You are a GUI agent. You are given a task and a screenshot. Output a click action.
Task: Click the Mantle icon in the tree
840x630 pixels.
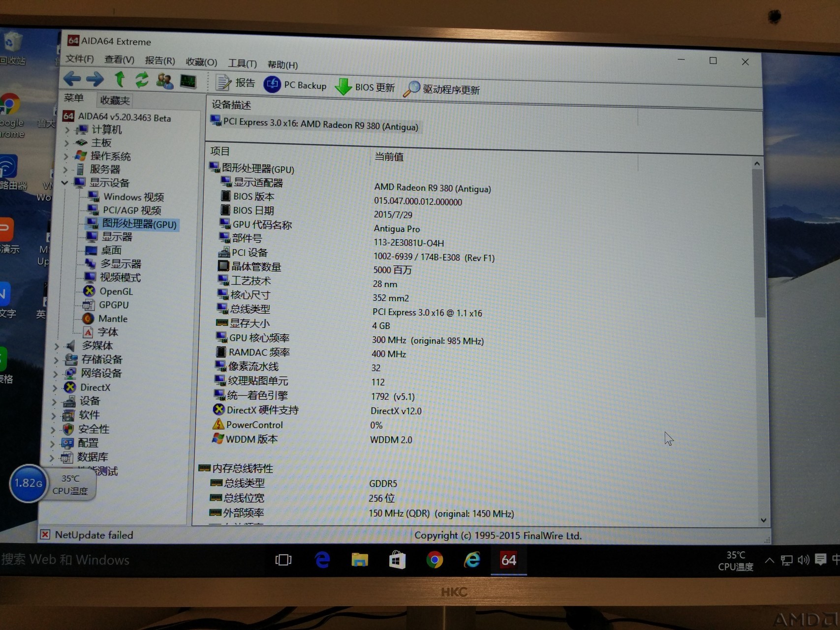click(x=88, y=318)
